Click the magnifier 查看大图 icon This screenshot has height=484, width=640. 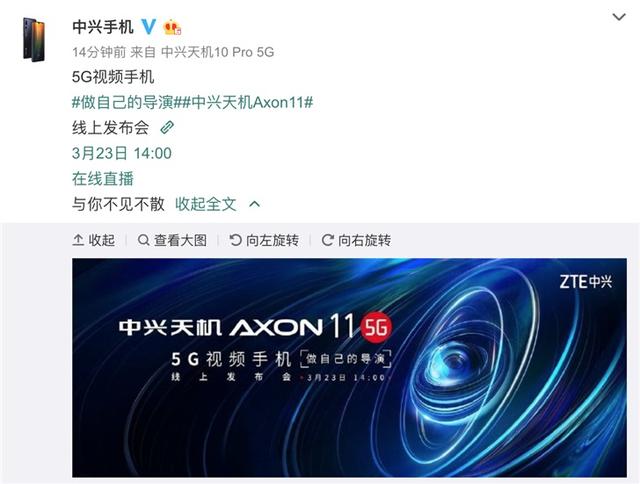click(143, 240)
